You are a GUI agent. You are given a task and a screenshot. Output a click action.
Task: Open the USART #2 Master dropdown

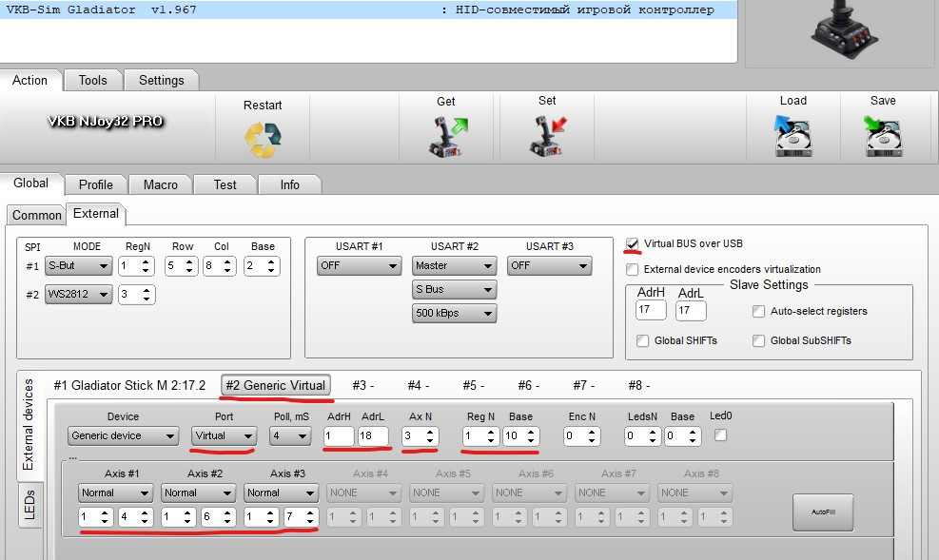coord(454,266)
